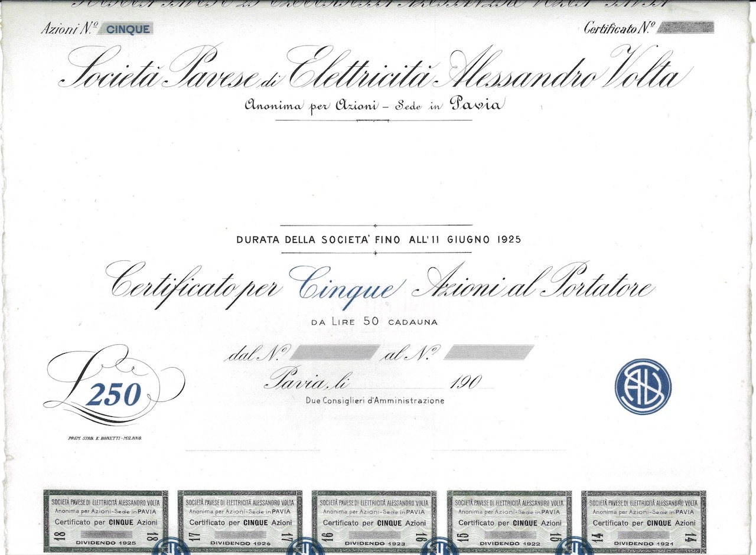Click the E. Bonetti Milano printer's mark

tap(106, 439)
